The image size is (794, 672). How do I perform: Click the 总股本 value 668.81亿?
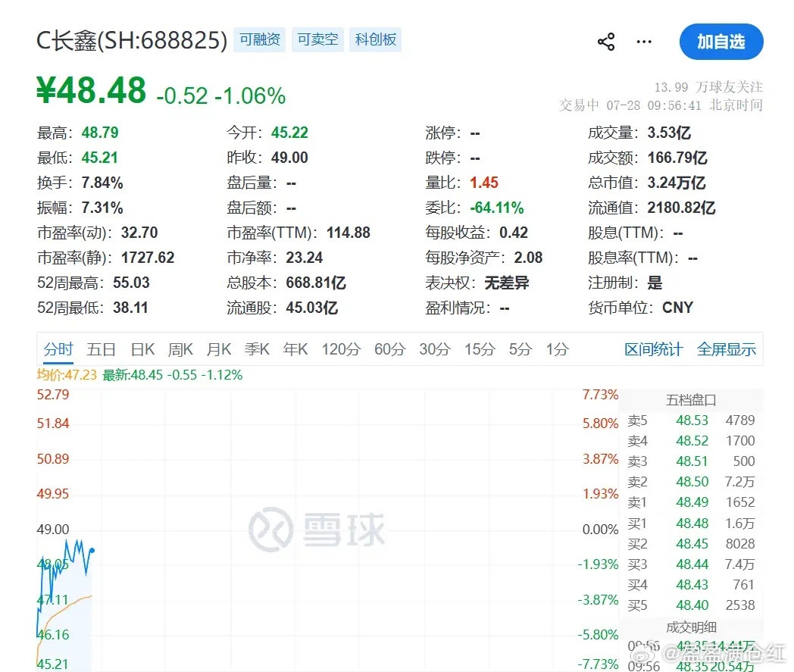point(316,283)
